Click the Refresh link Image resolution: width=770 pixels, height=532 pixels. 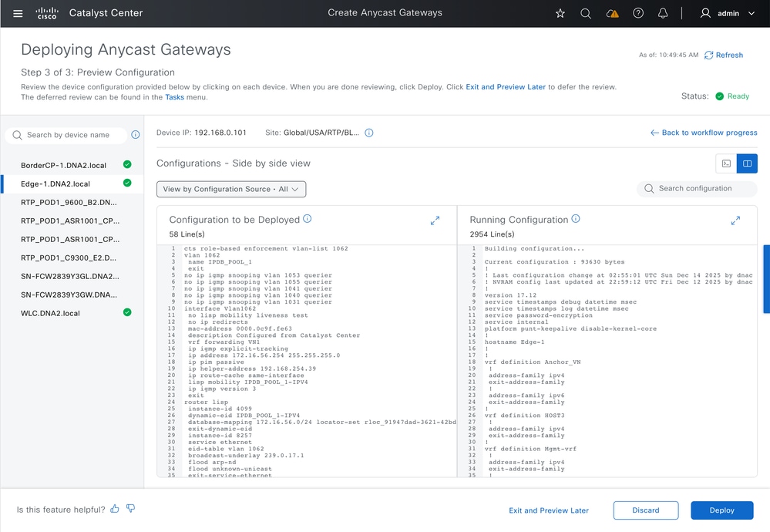pyautogui.click(x=724, y=55)
